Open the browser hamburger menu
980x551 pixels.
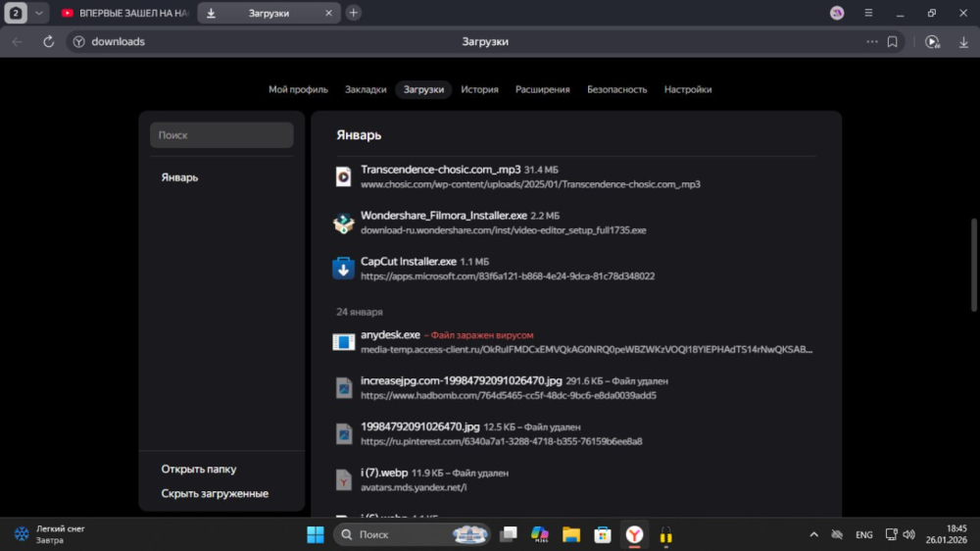[868, 13]
